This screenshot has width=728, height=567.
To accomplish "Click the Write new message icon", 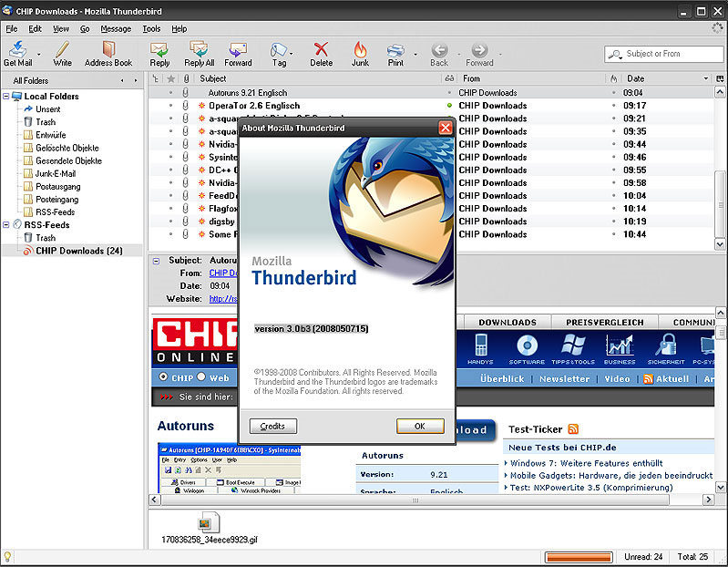I will [62, 49].
